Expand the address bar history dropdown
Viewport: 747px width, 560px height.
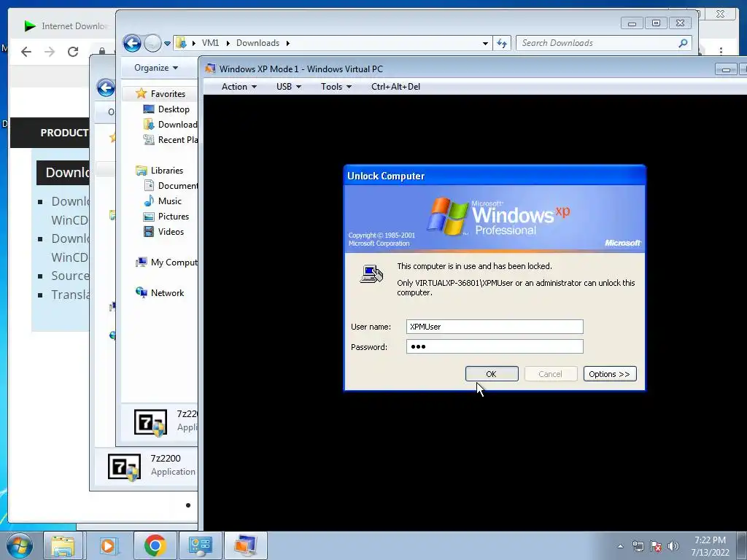485,43
